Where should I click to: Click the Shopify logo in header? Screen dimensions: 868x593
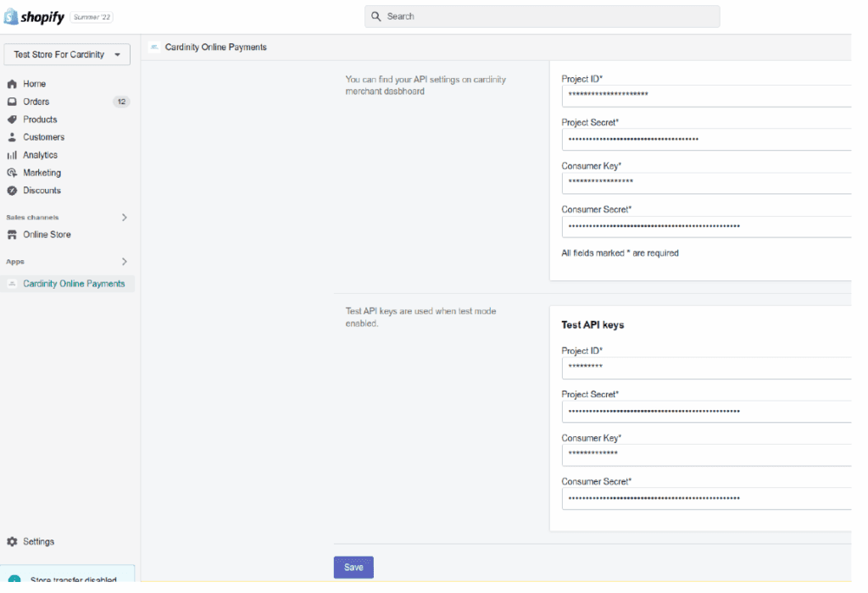[35, 17]
